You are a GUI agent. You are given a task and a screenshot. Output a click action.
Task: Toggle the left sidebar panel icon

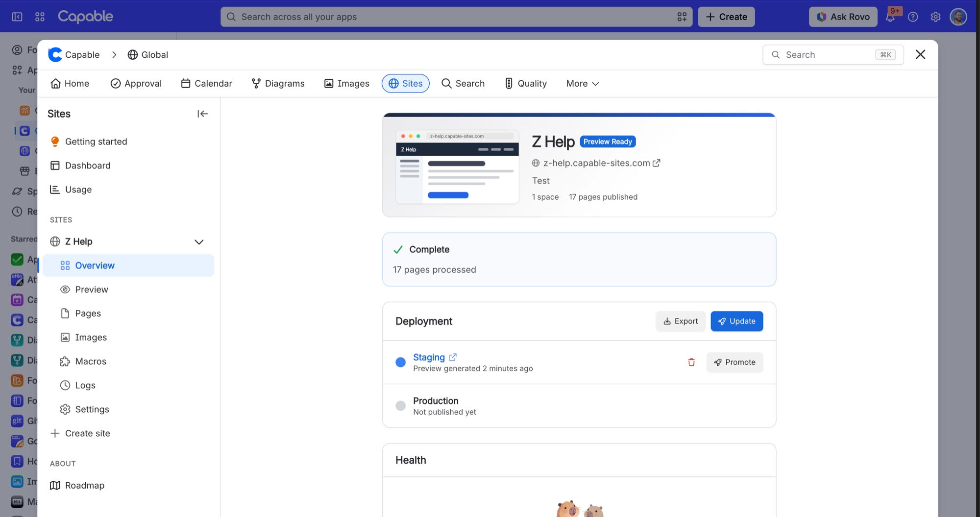17,17
